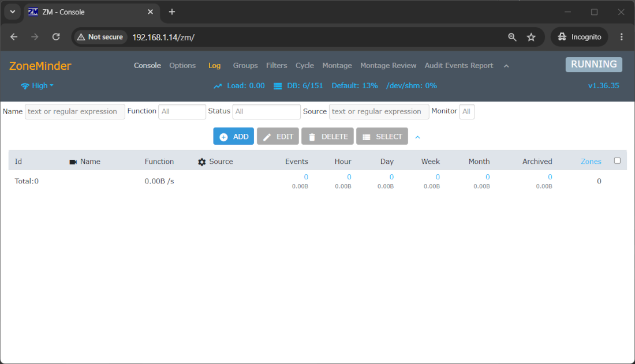The image size is (635, 364).
Task: Click the EDIT button
Action: coord(278,137)
